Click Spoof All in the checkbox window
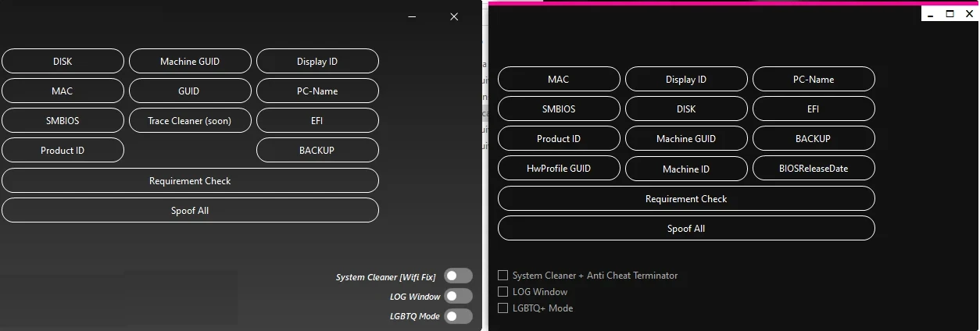This screenshot has width=980, height=331. [685, 229]
